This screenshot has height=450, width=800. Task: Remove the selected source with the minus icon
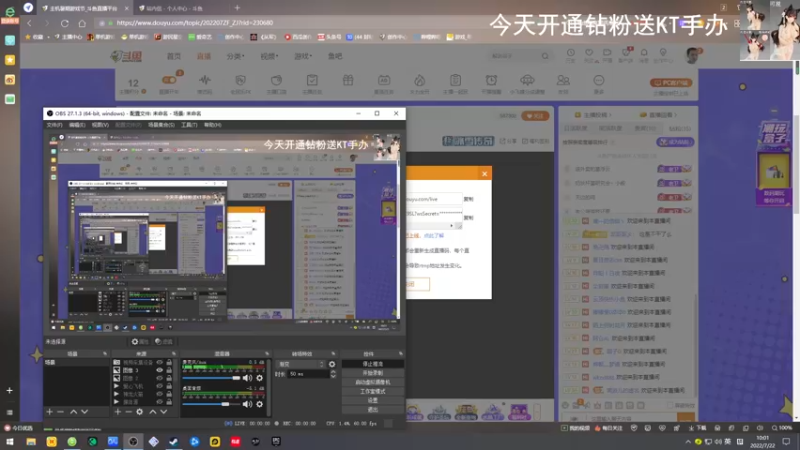[x=129, y=412]
